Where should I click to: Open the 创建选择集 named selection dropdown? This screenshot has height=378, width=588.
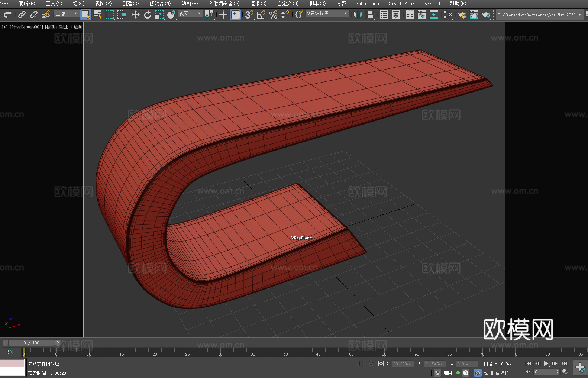point(327,13)
